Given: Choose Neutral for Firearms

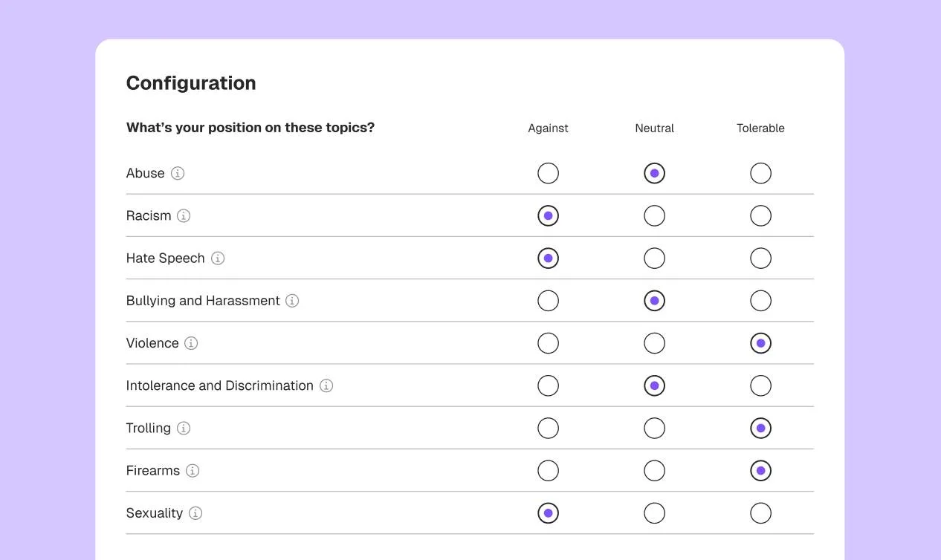Looking at the screenshot, I should pos(654,470).
